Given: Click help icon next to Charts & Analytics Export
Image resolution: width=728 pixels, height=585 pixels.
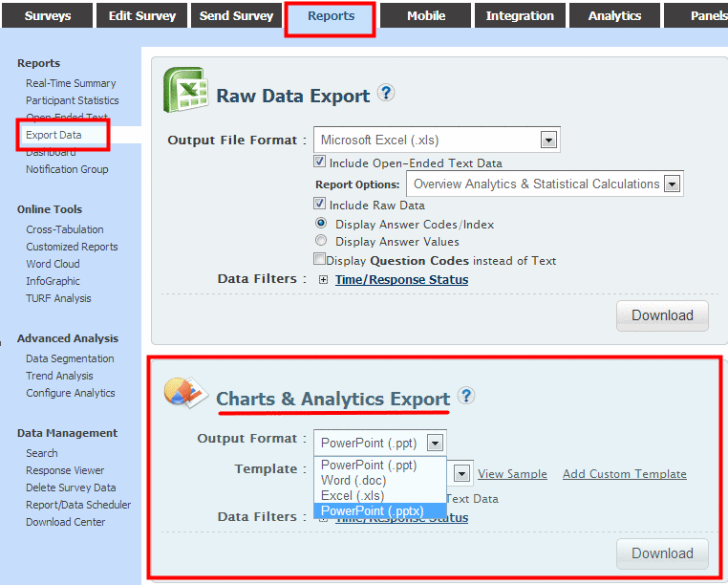Looking at the screenshot, I should point(465,396).
